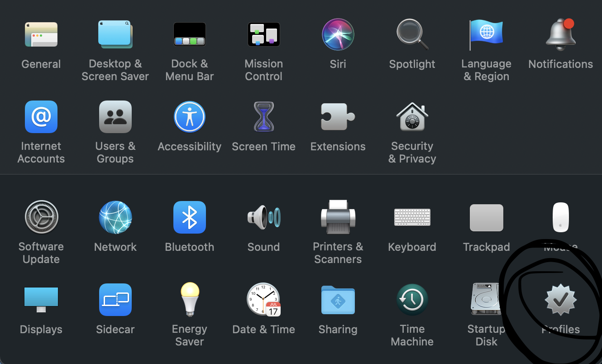Viewport: 602px width, 364px height.
Task: Open Accessibility preferences
Action: click(x=190, y=117)
